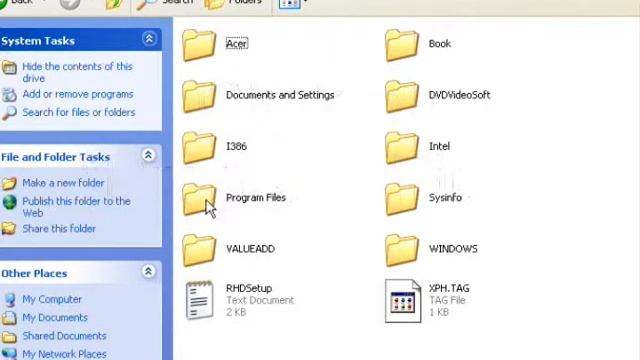Select the Program Files name label
Image resolution: width=640 pixels, height=360 pixels.
(x=256, y=198)
